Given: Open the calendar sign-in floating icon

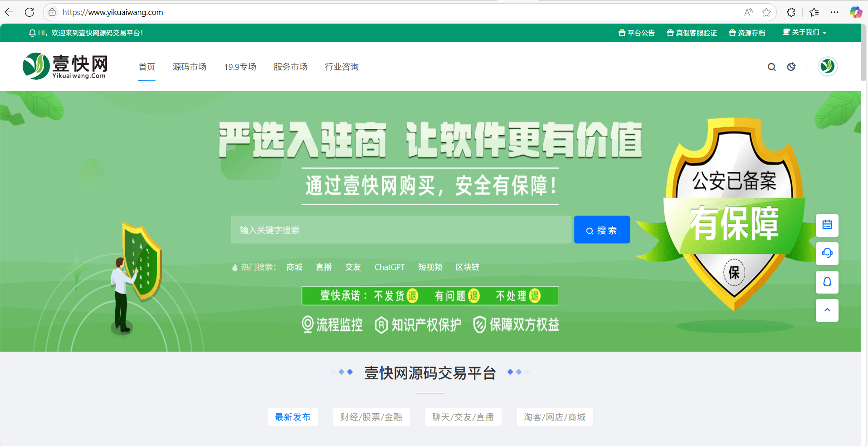Looking at the screenshot, I should coord(827,225).
